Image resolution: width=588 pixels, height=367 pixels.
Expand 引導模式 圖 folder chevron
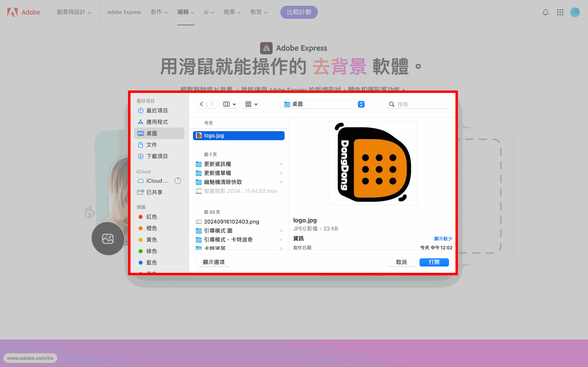(x=281, y=230)
